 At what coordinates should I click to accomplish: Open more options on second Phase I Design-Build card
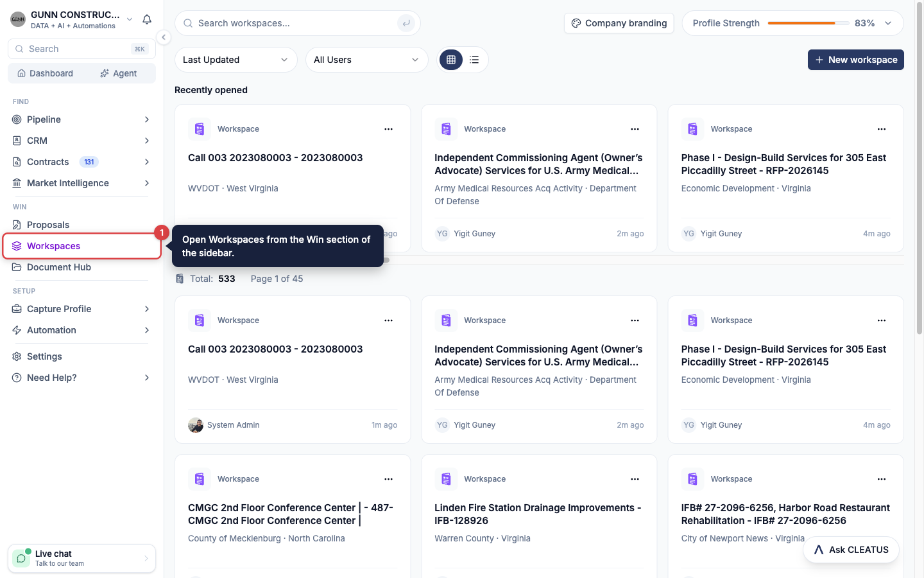(x=882, y=320)
